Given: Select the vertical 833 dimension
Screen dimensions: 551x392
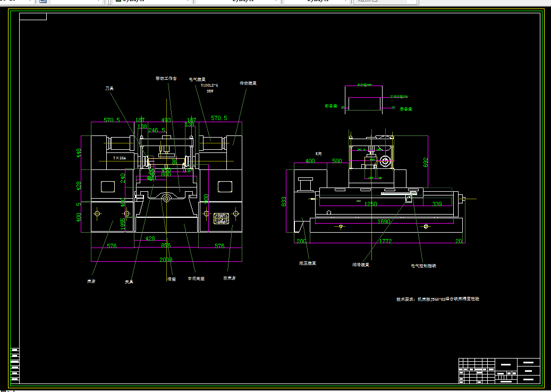Looking at the screenshot, I should 284,201.
